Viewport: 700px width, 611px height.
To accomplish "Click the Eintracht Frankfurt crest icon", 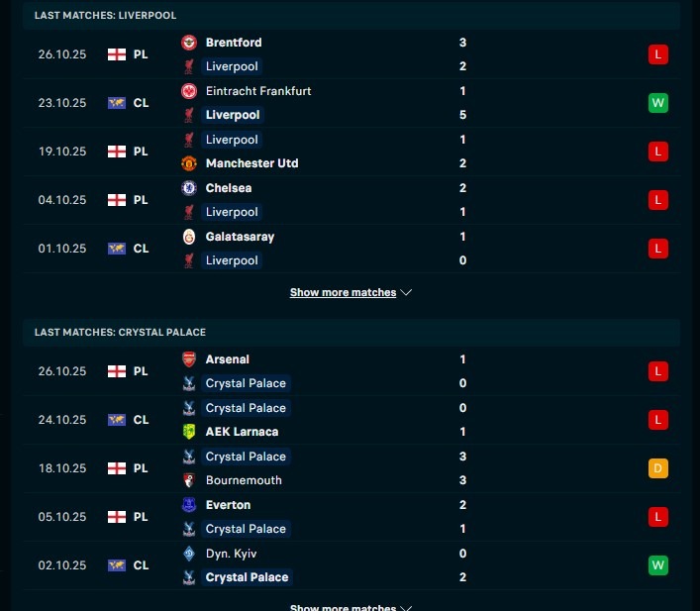I will (x=189, y=91).
